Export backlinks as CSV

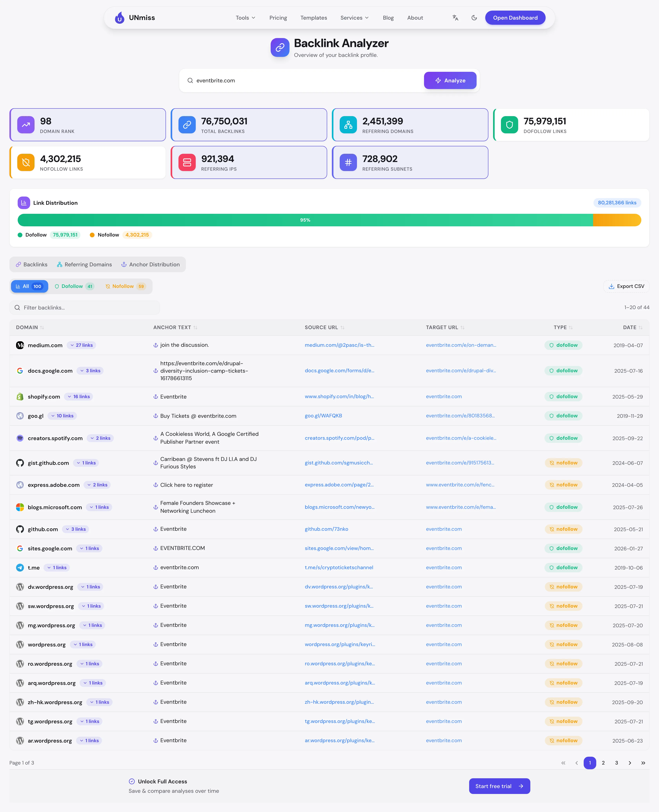point(626,286)
